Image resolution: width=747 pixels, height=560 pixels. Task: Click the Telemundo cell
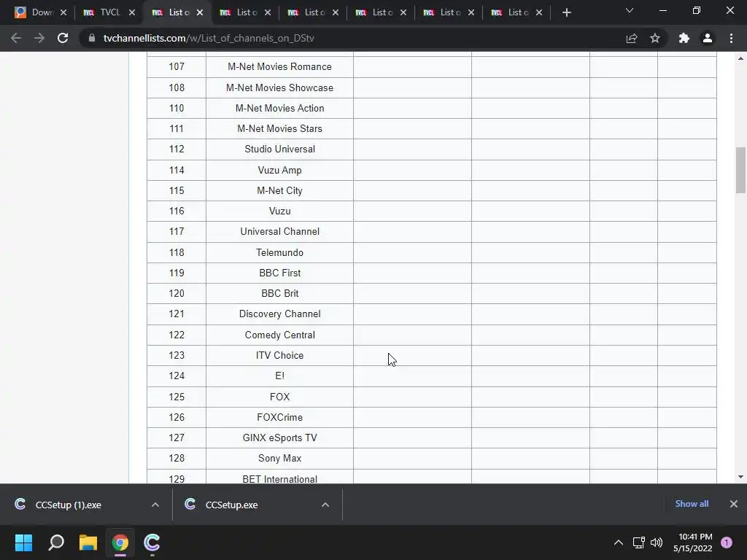coord(279,252)
